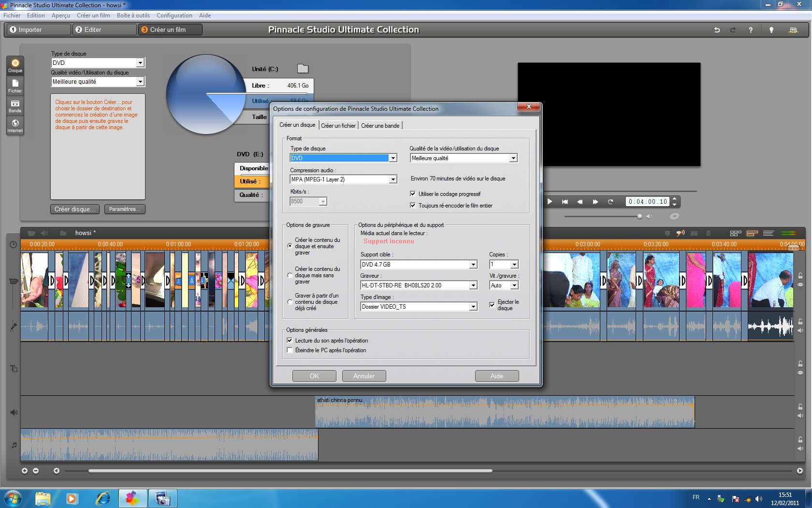Open the 'Configuration' menu
This screenshot has width=812, height=508.
tap(174, 15)
